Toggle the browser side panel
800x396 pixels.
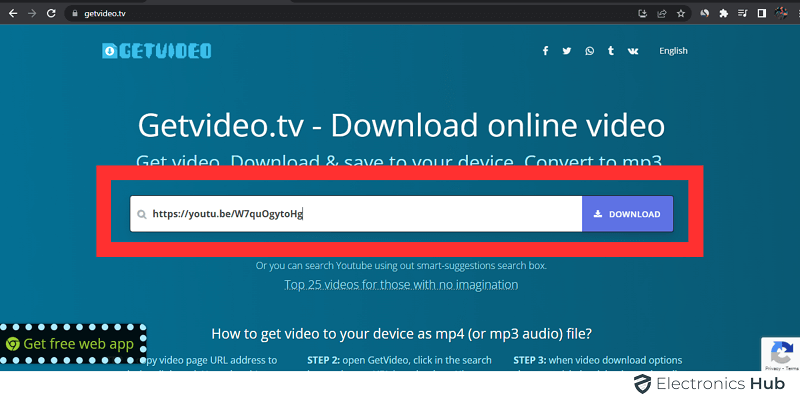[x=762, y=14]
